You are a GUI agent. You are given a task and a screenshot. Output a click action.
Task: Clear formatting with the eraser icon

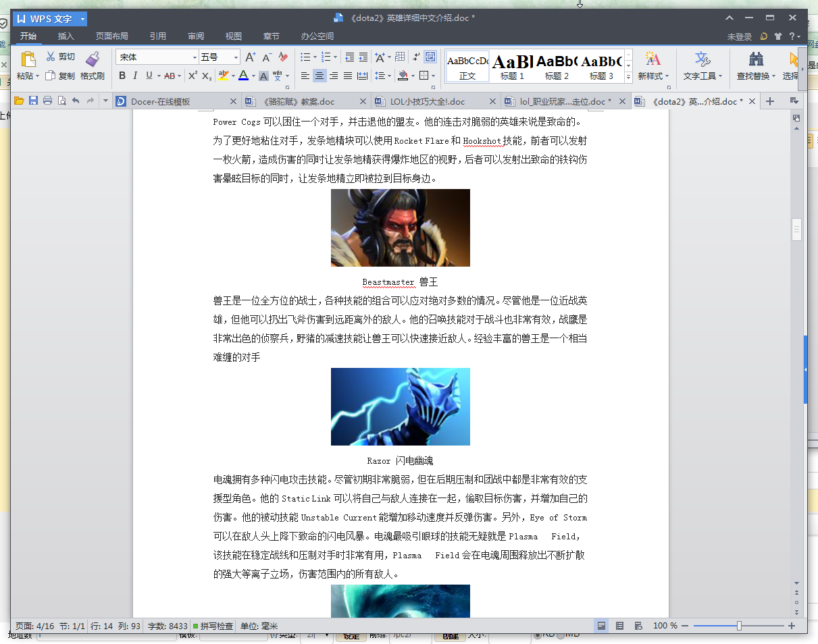point(284,57)
